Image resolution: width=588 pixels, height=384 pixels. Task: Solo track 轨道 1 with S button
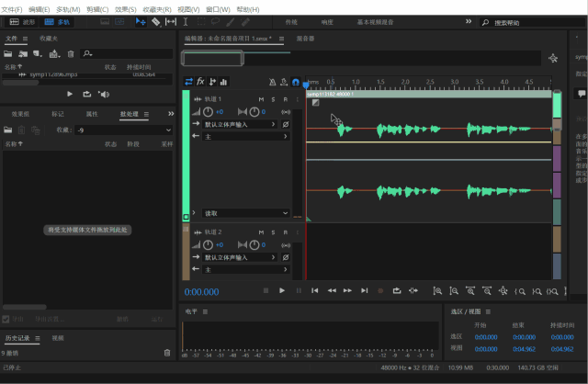click(x=273, y=98)
